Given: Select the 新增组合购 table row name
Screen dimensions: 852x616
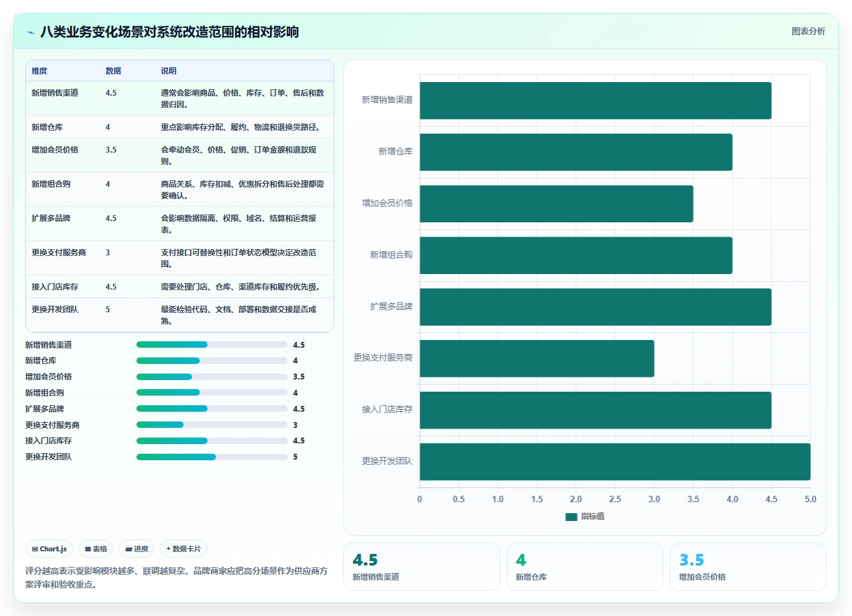Looking at the screenshot, I should pos(51,184).
